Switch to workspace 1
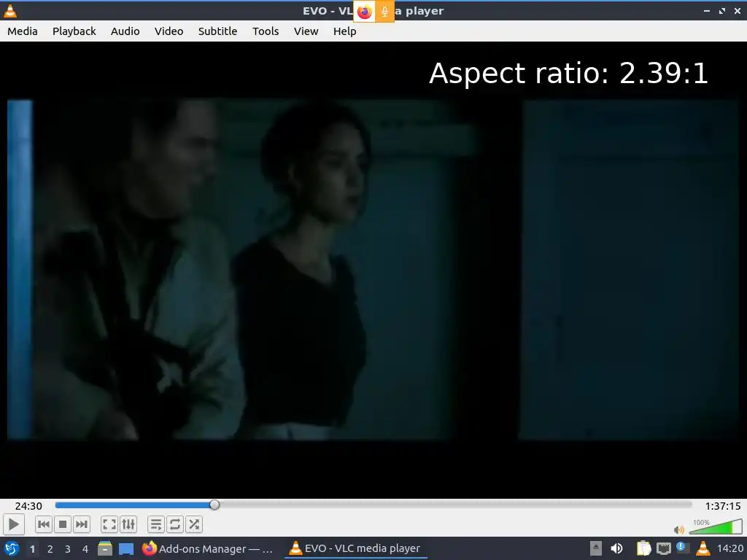 [32, 549]
